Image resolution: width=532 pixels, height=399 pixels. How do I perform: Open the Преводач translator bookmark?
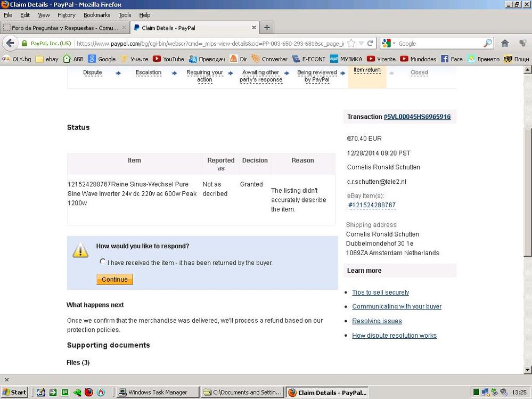(207, 59)
